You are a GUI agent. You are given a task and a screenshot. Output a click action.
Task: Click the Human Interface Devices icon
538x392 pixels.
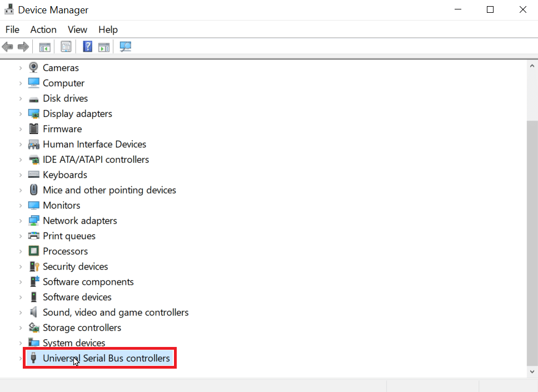click(33, 145)
